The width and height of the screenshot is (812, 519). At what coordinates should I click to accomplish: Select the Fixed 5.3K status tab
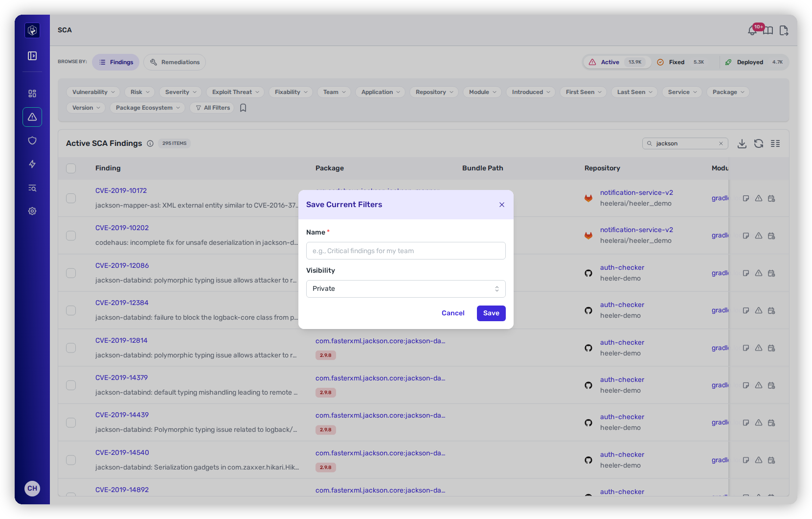tap(683, 62)
